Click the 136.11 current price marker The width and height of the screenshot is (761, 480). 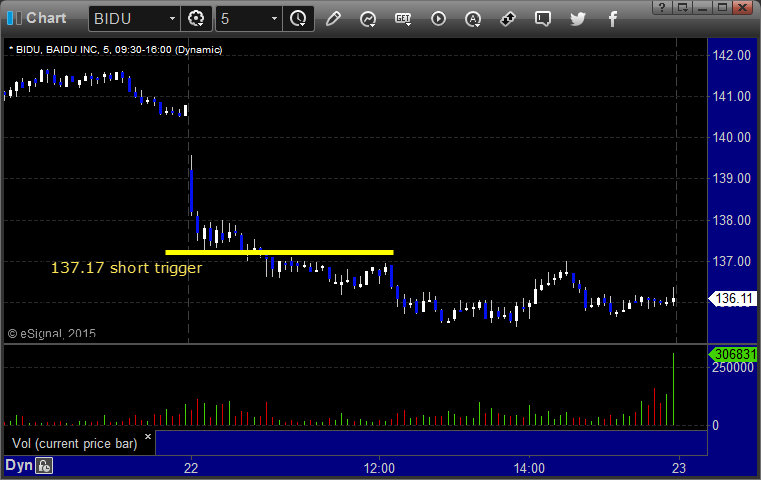click(x=733, y=298)
